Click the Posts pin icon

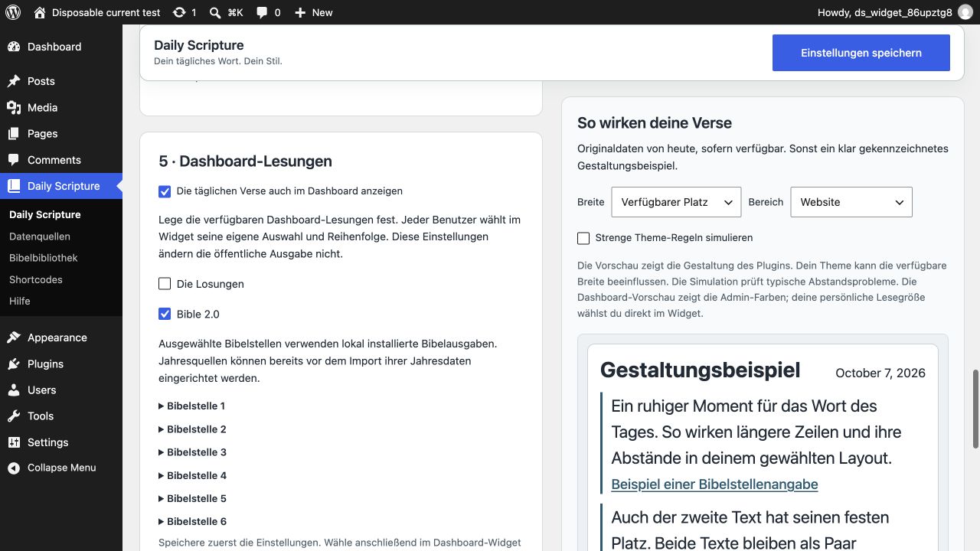[x=14, y=81]
